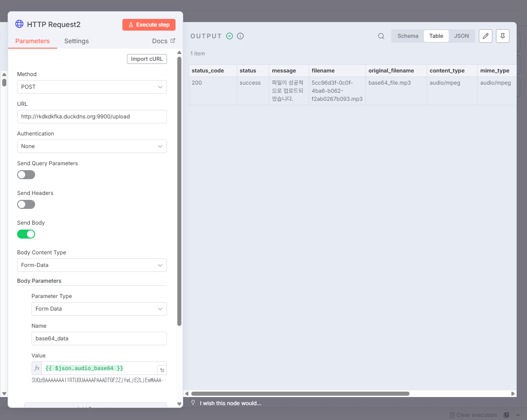
Task: Click the parameters panel vertical scrollbar
Action: pos(179,192)
